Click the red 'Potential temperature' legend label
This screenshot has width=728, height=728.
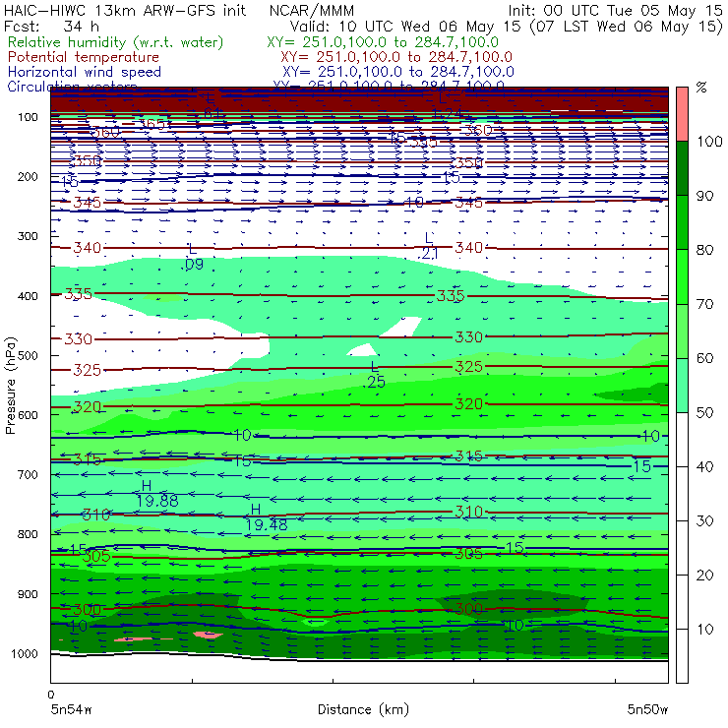[x=84, y=57]
